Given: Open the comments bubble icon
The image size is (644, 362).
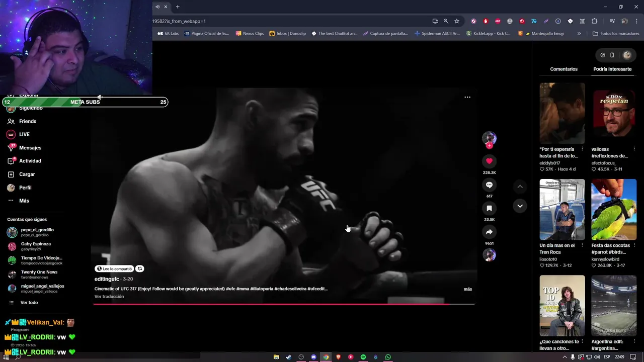Looking at the screenshot, I should coord(489,185).
